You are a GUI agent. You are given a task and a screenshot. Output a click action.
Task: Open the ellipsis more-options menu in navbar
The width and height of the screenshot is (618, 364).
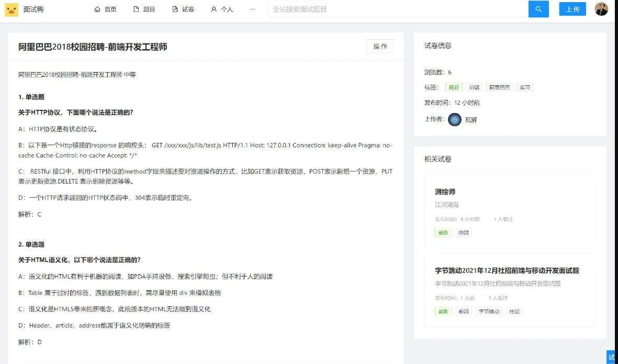pos(253,9)
